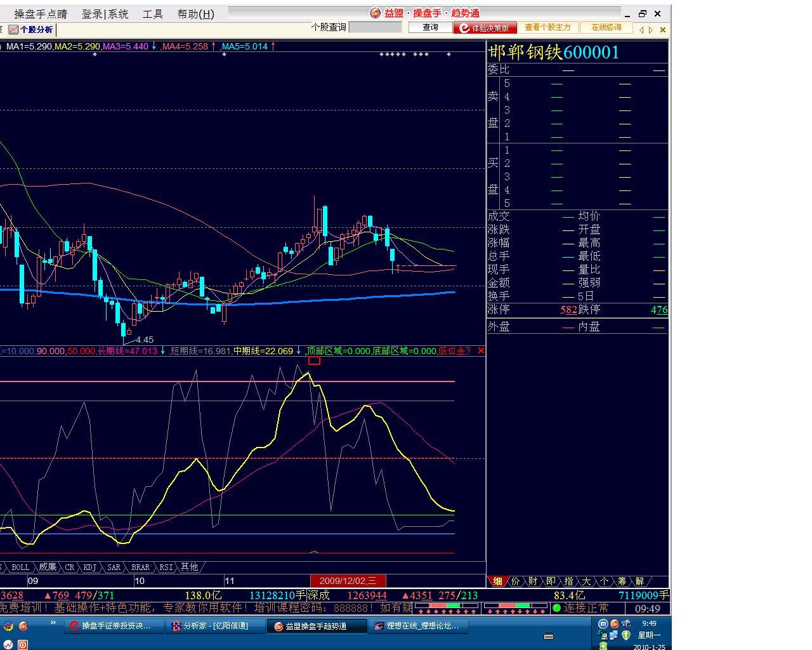Expand the quick launch chevron on taskbar
The image size is (812, 650).
[x=53, y=623]
